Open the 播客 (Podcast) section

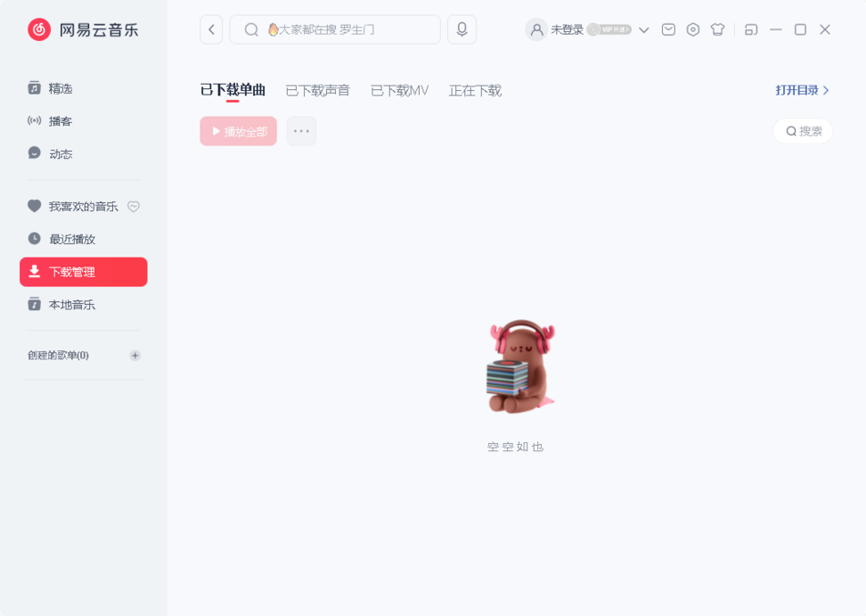point(58,120)
